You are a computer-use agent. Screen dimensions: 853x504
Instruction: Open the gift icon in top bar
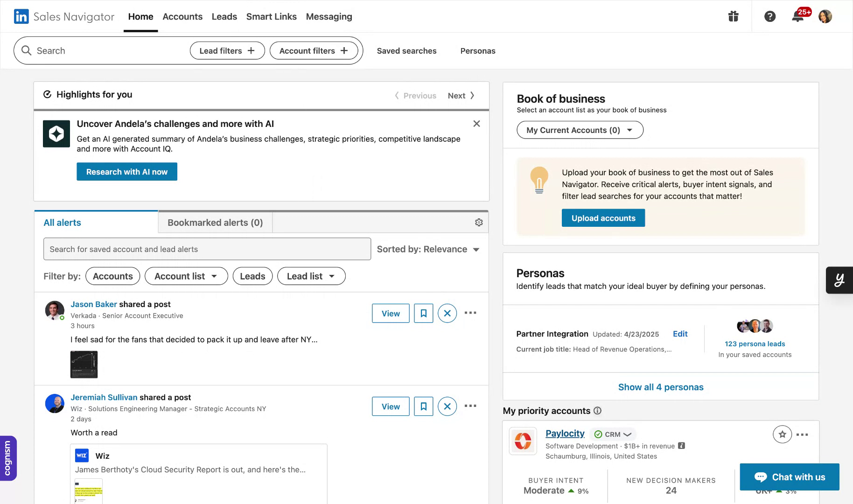[x=733, y=17]
